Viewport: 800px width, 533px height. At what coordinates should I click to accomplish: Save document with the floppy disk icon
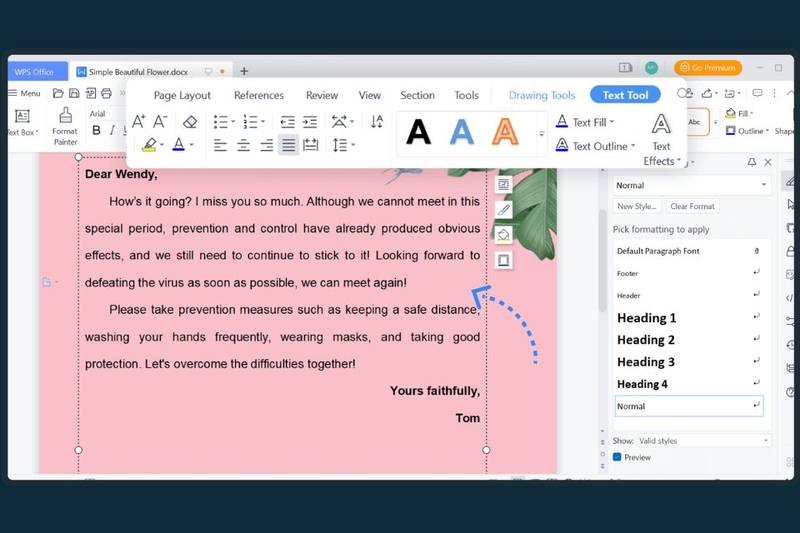click(x=74, y=93)
